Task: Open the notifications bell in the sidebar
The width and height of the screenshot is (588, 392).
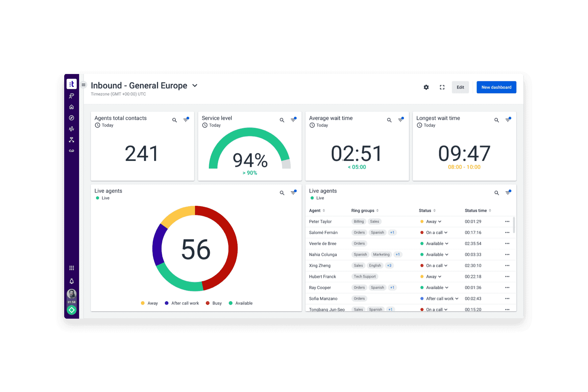Action: [72, 280]
